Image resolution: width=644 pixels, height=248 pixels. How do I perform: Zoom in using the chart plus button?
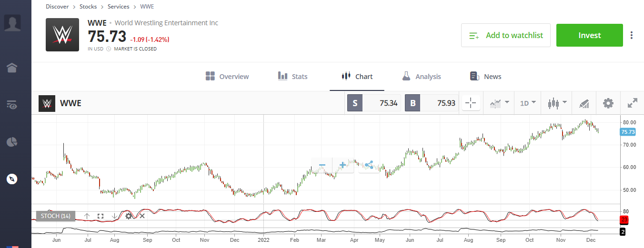pyautogui.click(x=342, y=165)
